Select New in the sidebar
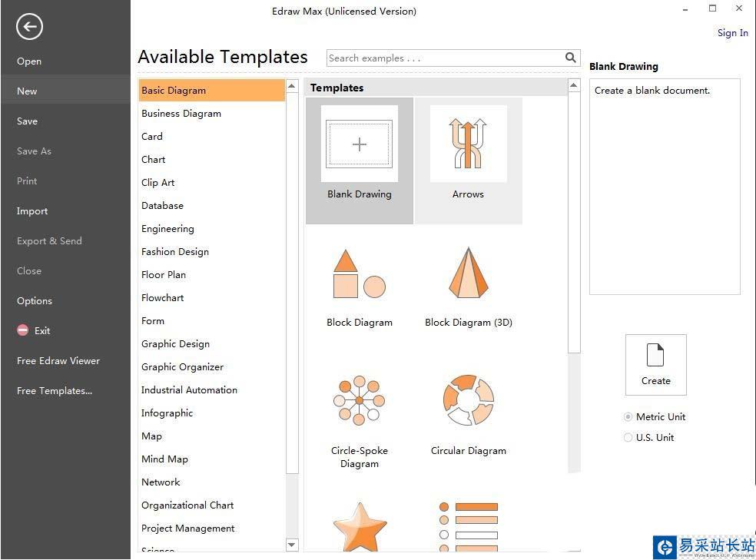The width and height of the screenshot is (756, 560). (65, 91)
